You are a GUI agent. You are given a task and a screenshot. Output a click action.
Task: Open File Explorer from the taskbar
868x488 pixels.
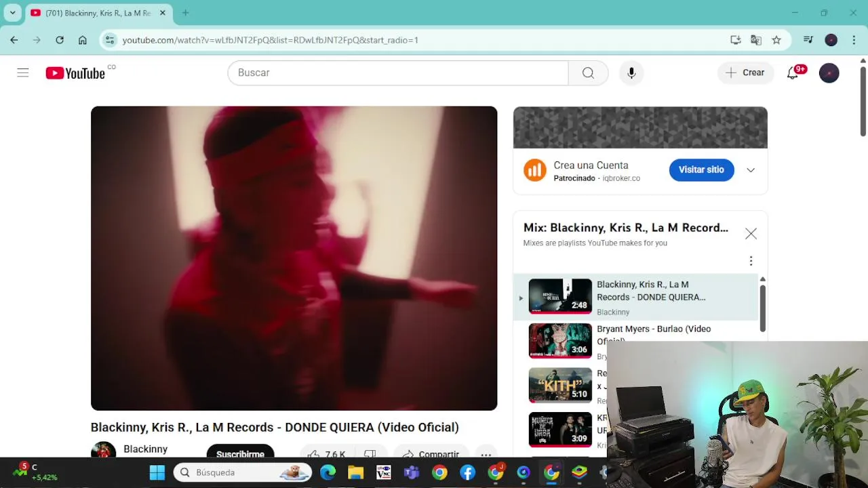click(x=355, y=472)
